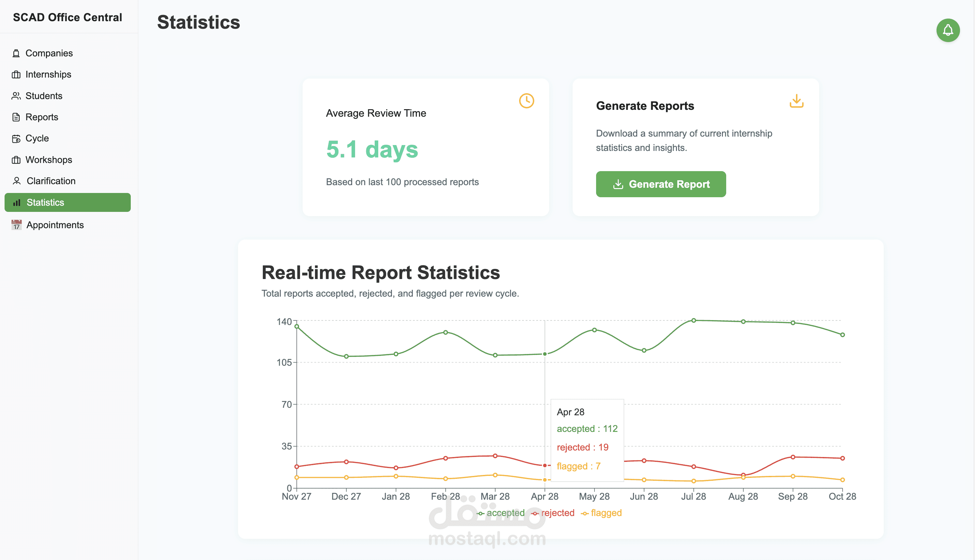Click the Sep 28 rejected data point
The image size is (975, 560).
pyautogui.click(x=793, y=457)
